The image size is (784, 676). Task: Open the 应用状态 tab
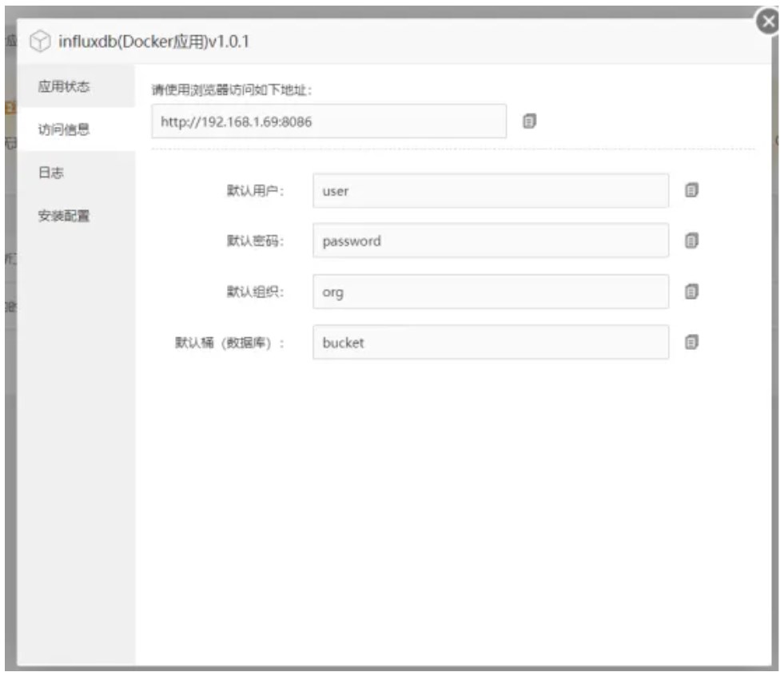tap(76, 86)
